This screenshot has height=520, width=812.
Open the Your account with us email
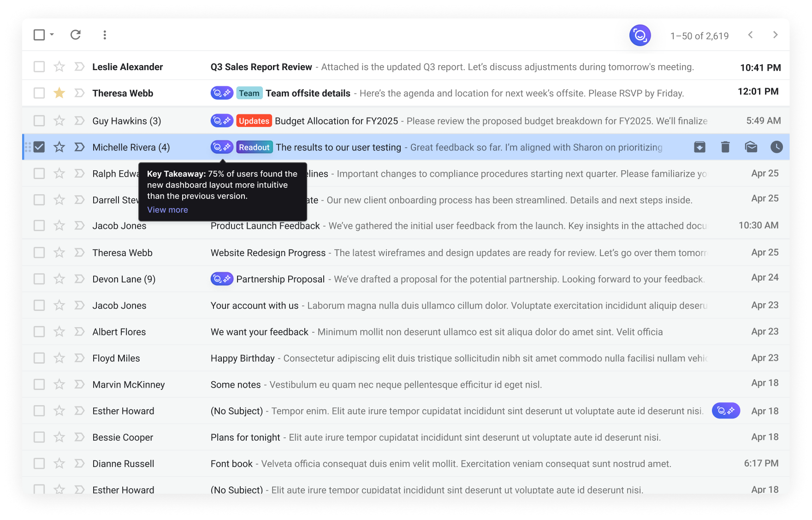[x=406, y=305]
